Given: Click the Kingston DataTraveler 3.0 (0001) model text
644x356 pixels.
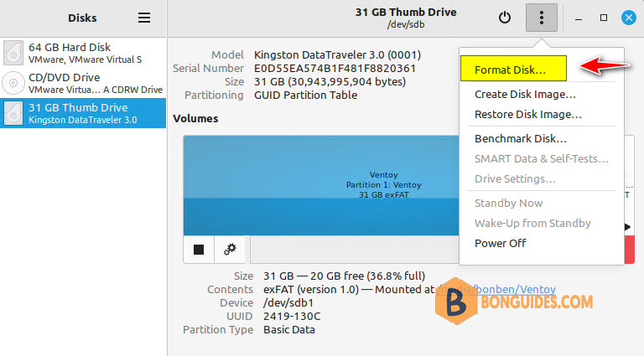Looking at the screenshot, I should (x=337, y=54).
